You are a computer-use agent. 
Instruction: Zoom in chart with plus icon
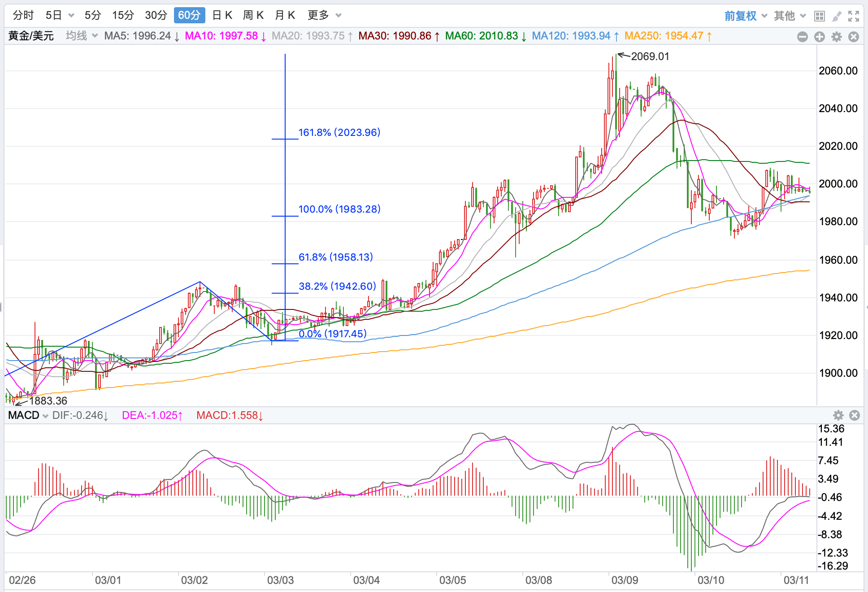820,37
